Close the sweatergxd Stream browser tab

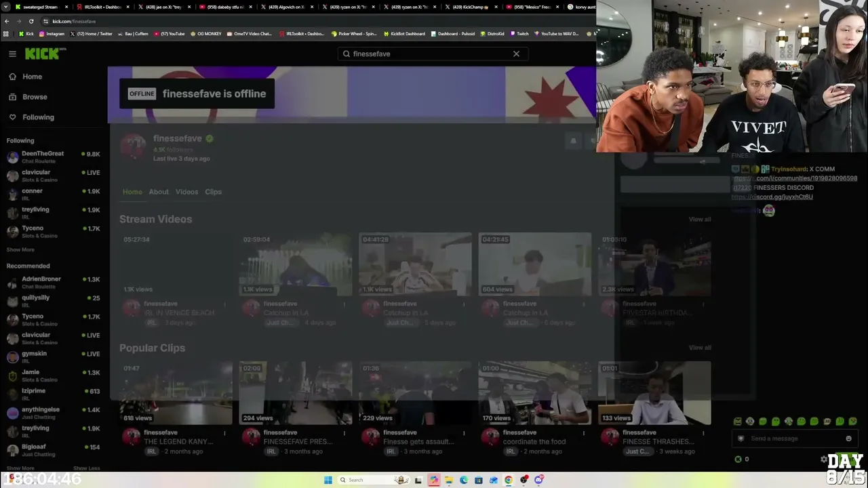point(66,7)
